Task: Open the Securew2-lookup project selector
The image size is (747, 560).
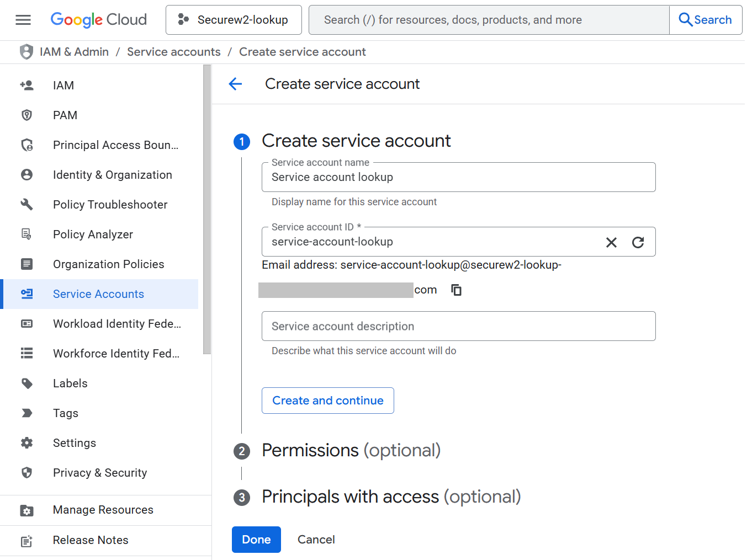Action: [234, 20]
